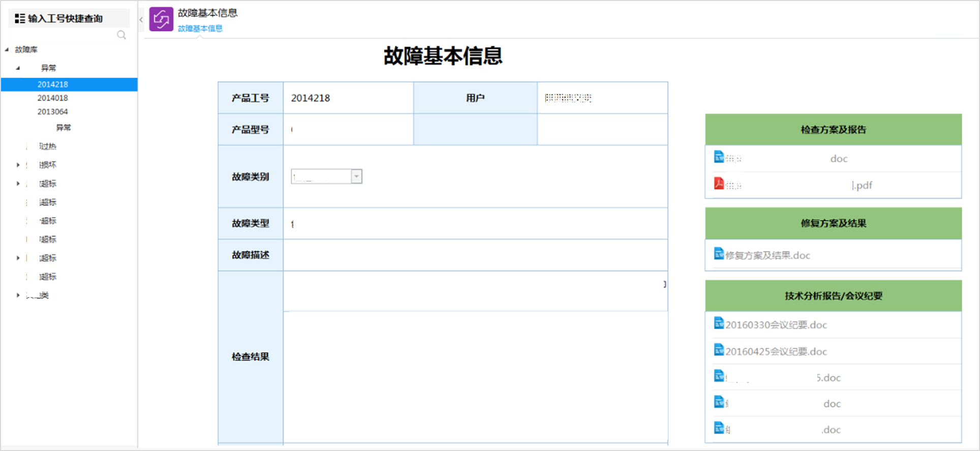Viewport: 980px width, 451px height.
Task: Click the first doc icon under 检查方案及报告
Action: tap(719, 157)
